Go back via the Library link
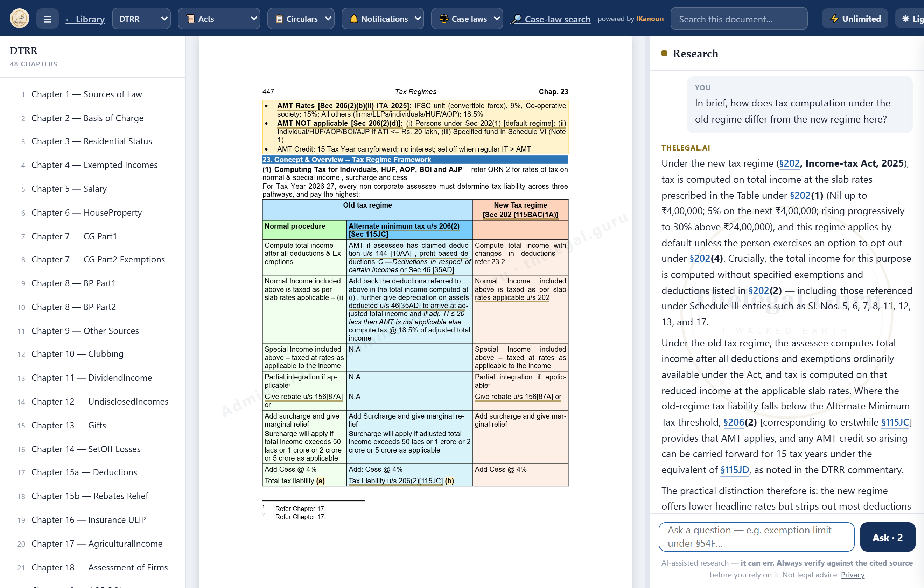This screenshot has height=588, width=924. [x=85, y=19]
